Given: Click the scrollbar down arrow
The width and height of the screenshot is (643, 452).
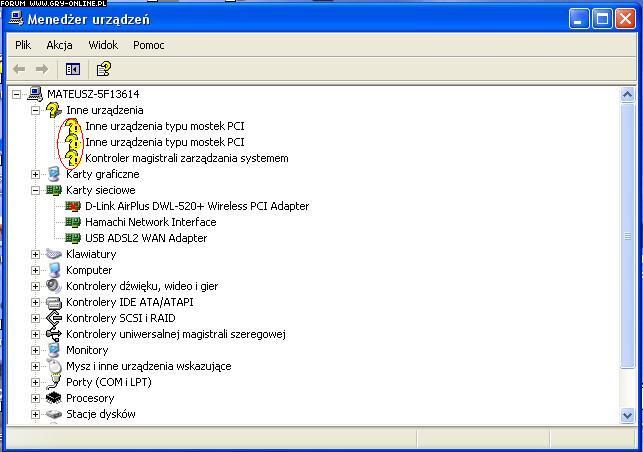Looking at the screenshot, I should click(x=628, y=415).
